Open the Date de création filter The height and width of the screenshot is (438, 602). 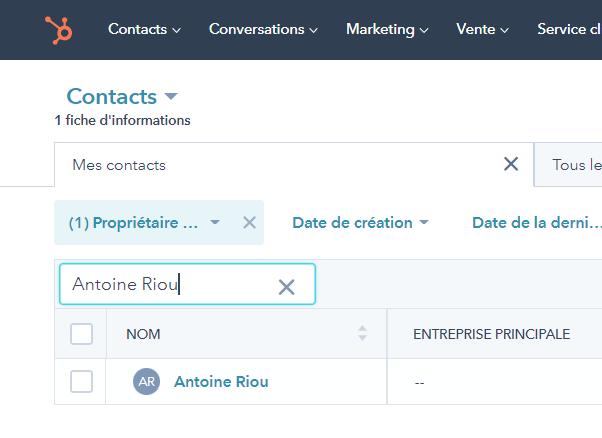[360, 223]
